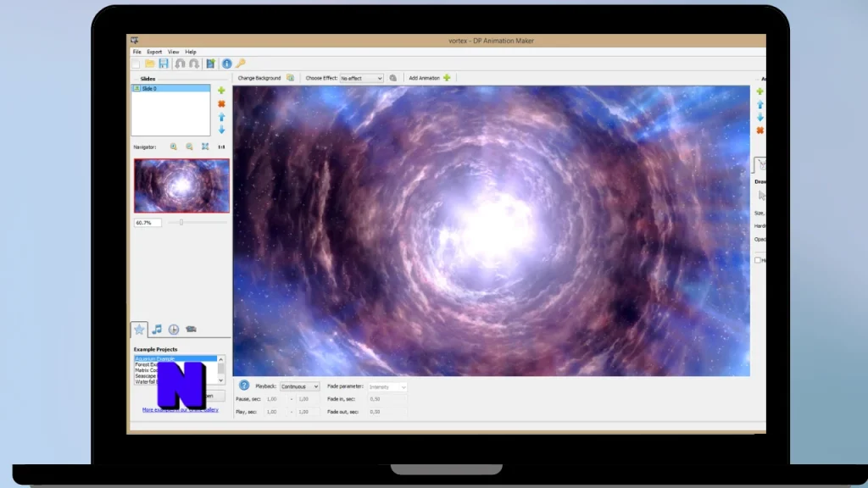The image size is (868, 488).
Task: Move the animation down in the right panel
Action: coord(760,117)
